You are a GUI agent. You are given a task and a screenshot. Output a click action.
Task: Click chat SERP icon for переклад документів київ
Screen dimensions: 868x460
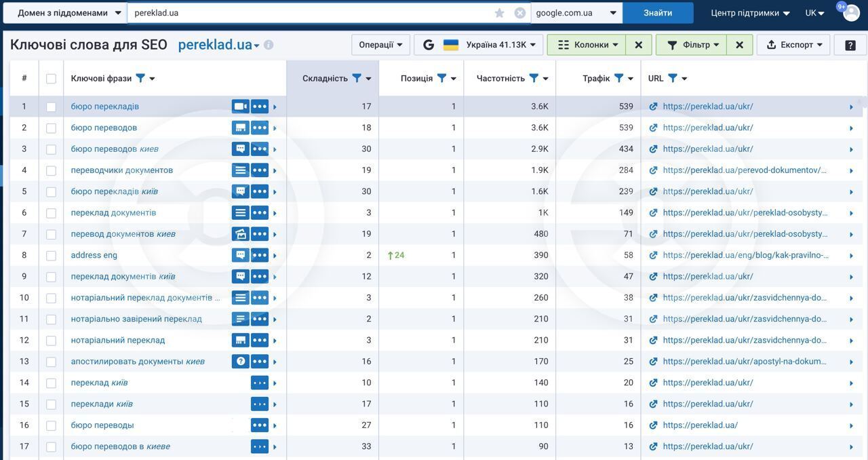pyautogui.click(x=240, y=276)
